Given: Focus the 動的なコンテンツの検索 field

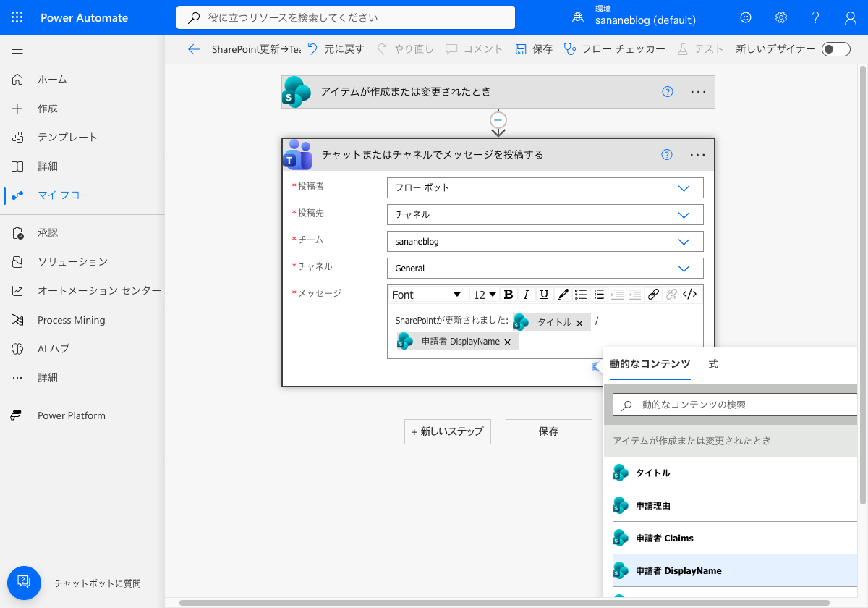Looking at the screenshot, I should [735, 405].
